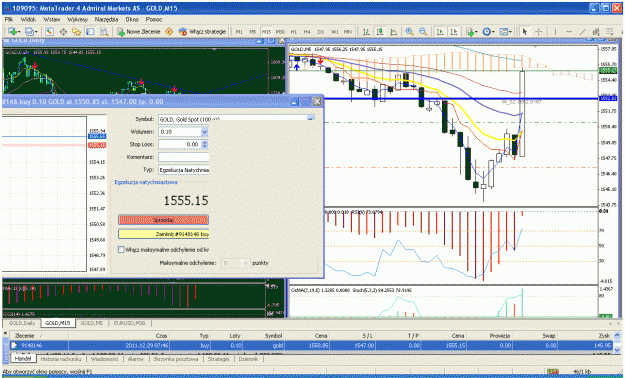This screenshot has height=378, width=625.
Task: Switch chart to candlesticks icon
Action: pos(380,32)
